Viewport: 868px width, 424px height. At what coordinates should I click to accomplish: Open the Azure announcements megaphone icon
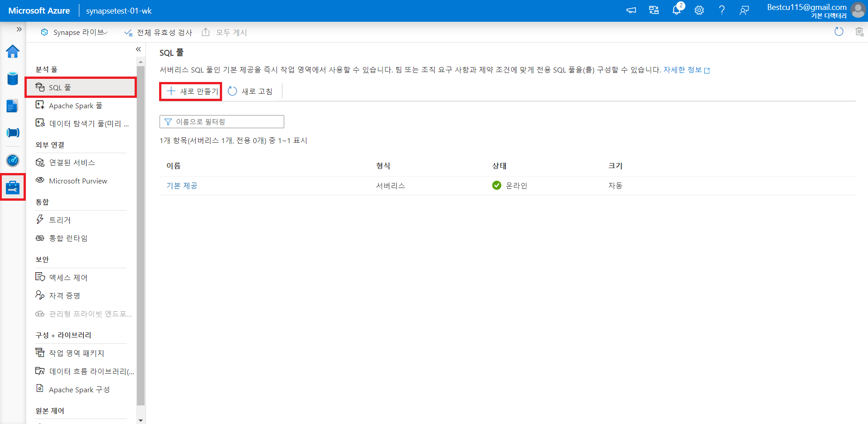[631, 10]
